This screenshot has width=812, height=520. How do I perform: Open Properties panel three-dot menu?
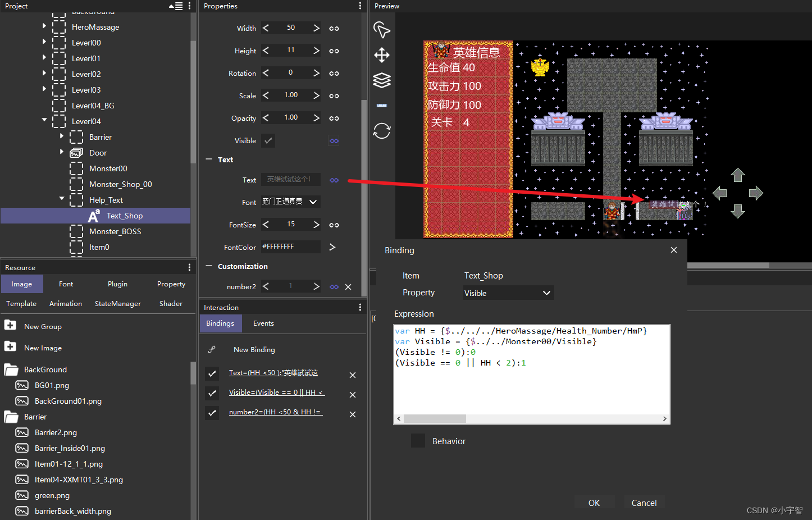click(x=360, y=6)
